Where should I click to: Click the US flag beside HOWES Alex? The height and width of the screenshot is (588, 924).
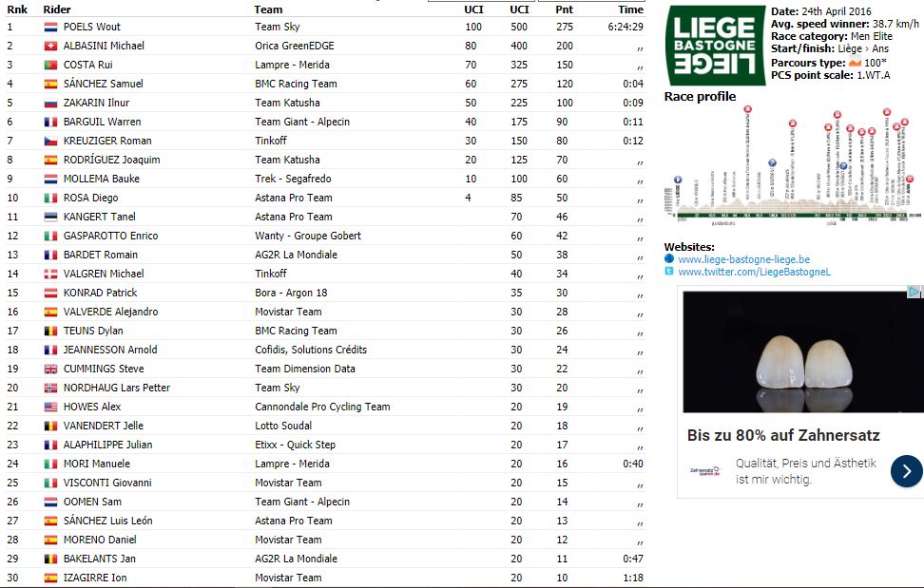(50, 407)
